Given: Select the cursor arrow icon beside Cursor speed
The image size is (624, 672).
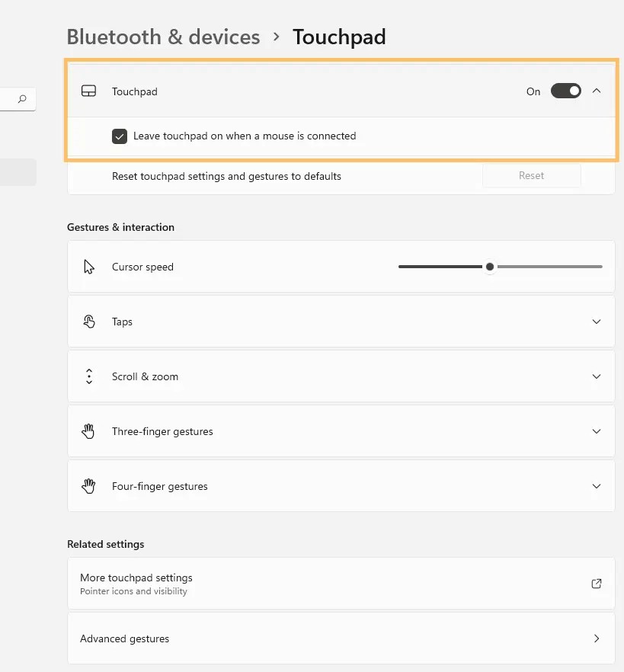Looking at the screenshot, I should [89, 267].
